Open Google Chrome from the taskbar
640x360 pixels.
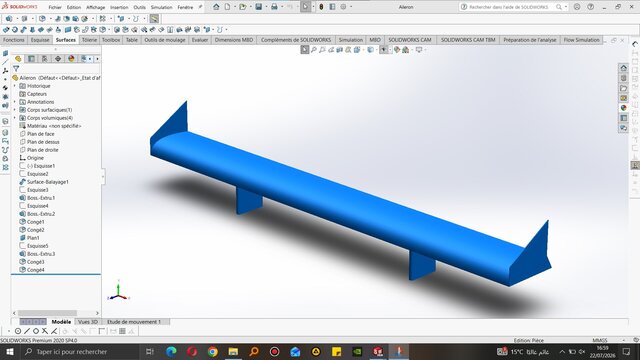click(212, 351)
